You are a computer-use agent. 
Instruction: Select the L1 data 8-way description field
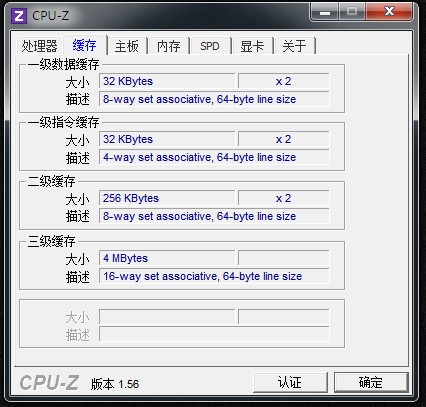coord(214,99)
